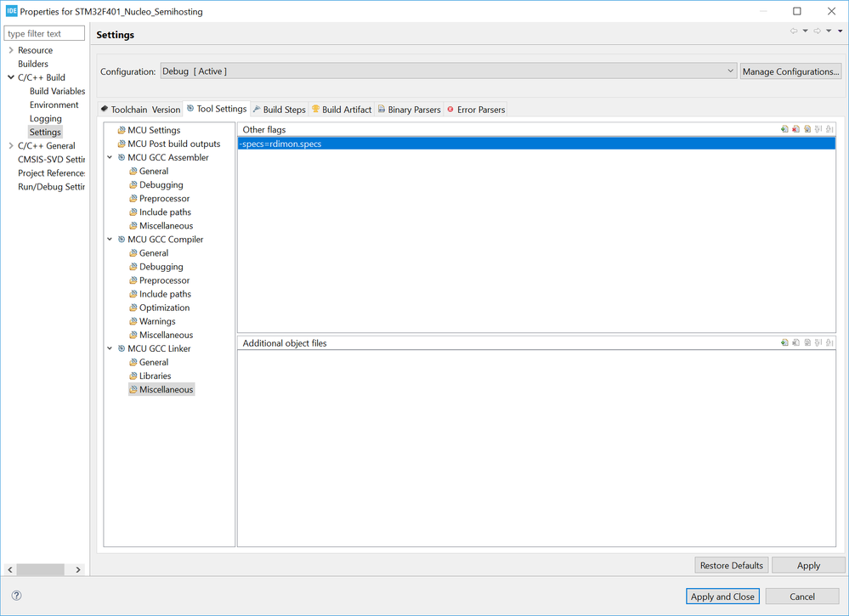Click the Apply and Close button
This screenshot has width=849, height=616.
click(722, 596)
